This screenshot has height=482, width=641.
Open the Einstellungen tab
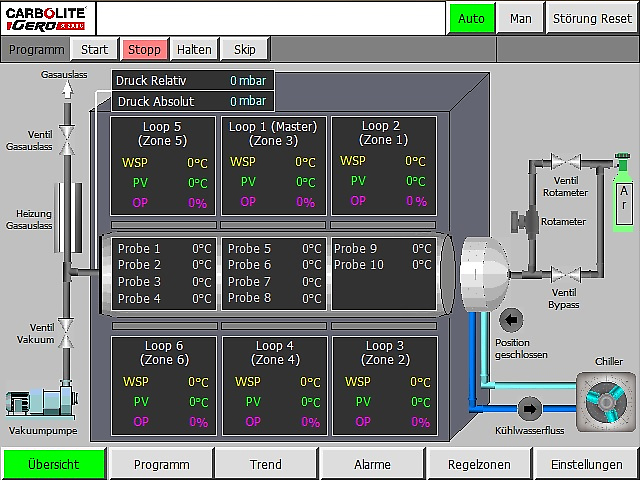pyautogui.click(x=587, y=464)
